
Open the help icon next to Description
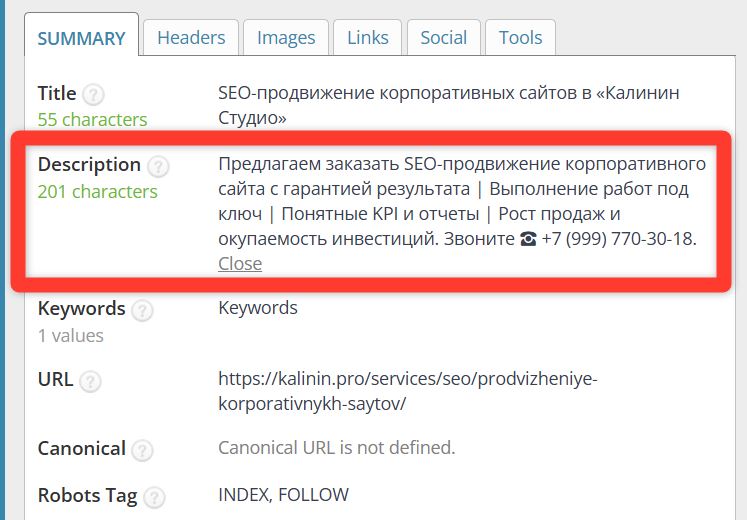tap(158, 166)
